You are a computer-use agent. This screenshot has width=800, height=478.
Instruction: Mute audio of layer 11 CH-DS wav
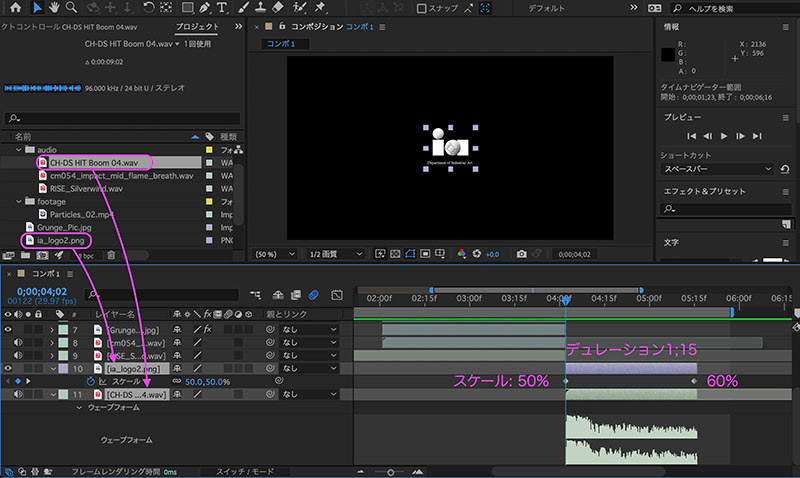[x=18, y=394]
